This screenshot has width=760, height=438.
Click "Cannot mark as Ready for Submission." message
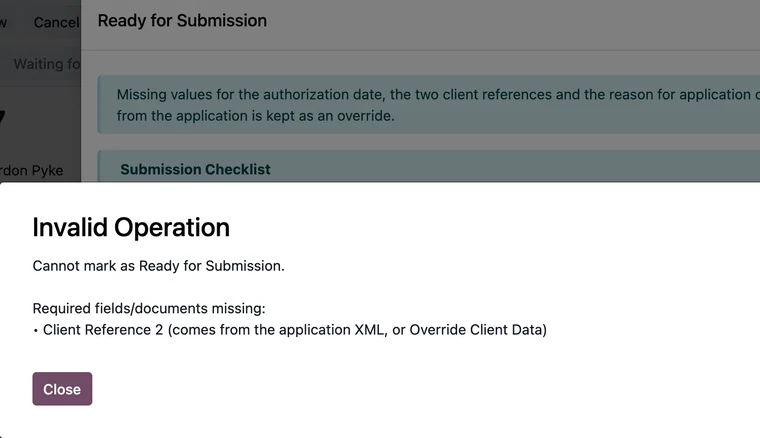tap(158, 266)
